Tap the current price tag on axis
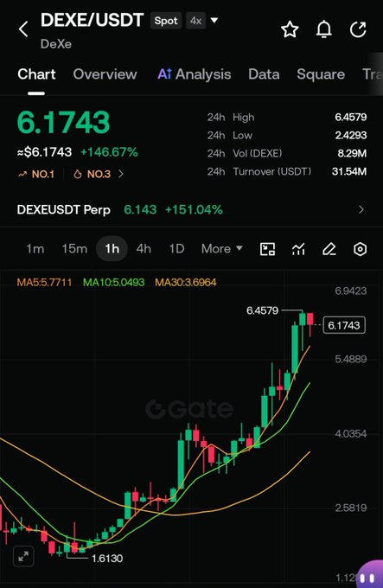This screenshot has height=588, width=383. tap(343, 325)
